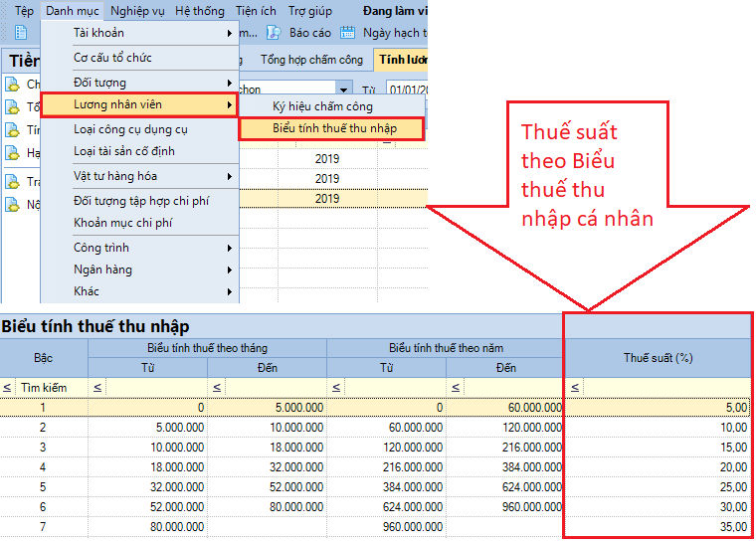Screen dimensions: 756x541
Task: Click the document icon below Tệp
Action: 21,33
